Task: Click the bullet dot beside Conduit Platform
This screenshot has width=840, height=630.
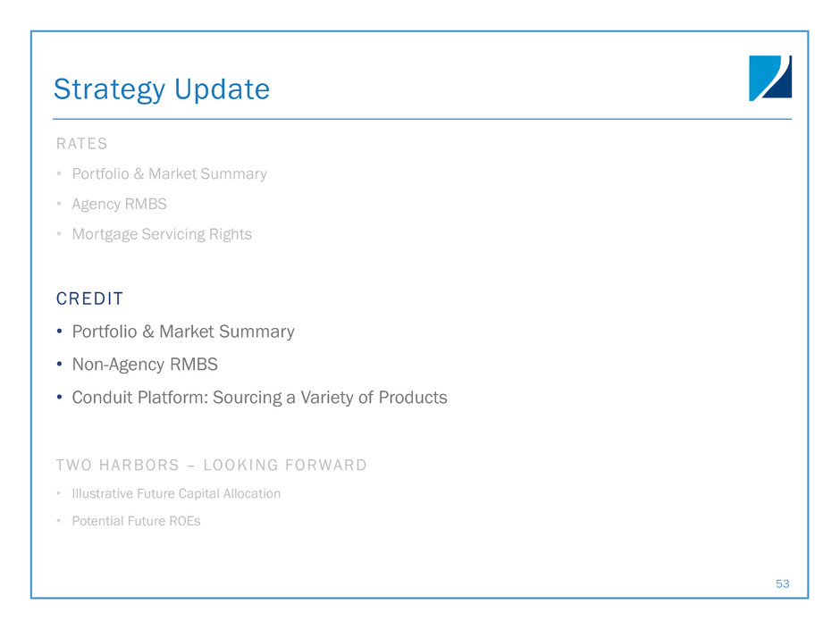Action: [59, 398]
